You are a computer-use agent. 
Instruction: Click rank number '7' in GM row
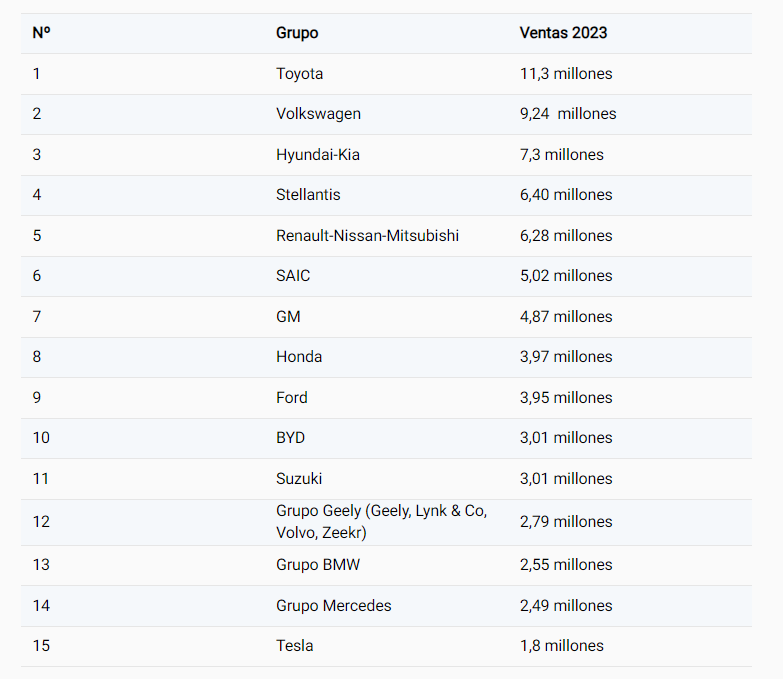click(37, 317)
